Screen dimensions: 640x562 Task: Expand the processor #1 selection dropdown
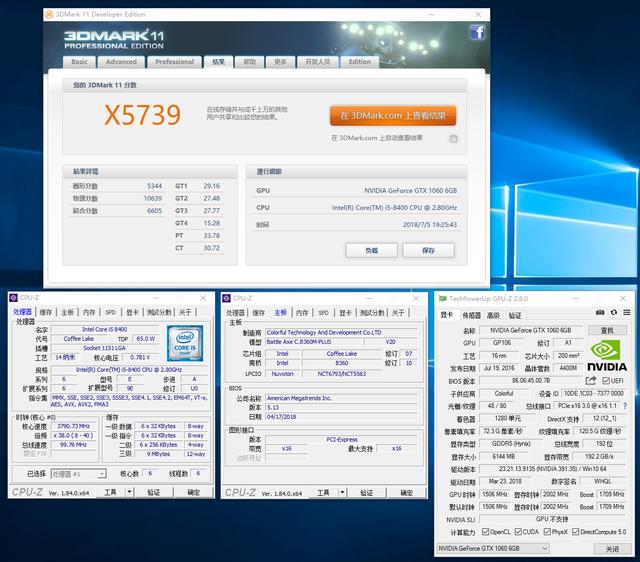point(78,473)
